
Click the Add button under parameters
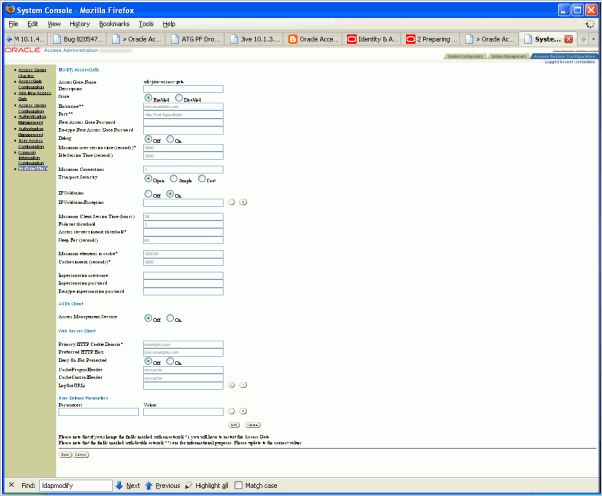tap(234, 425)
